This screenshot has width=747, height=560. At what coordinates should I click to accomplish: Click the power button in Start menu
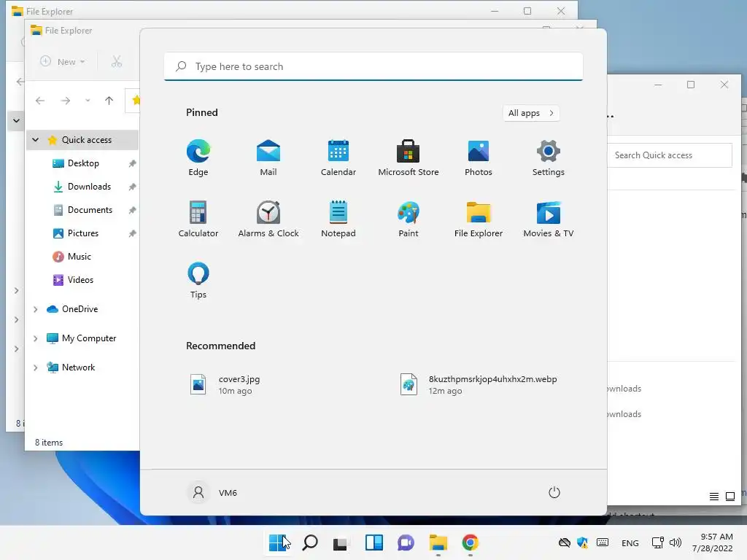click(x=554, y=492)
